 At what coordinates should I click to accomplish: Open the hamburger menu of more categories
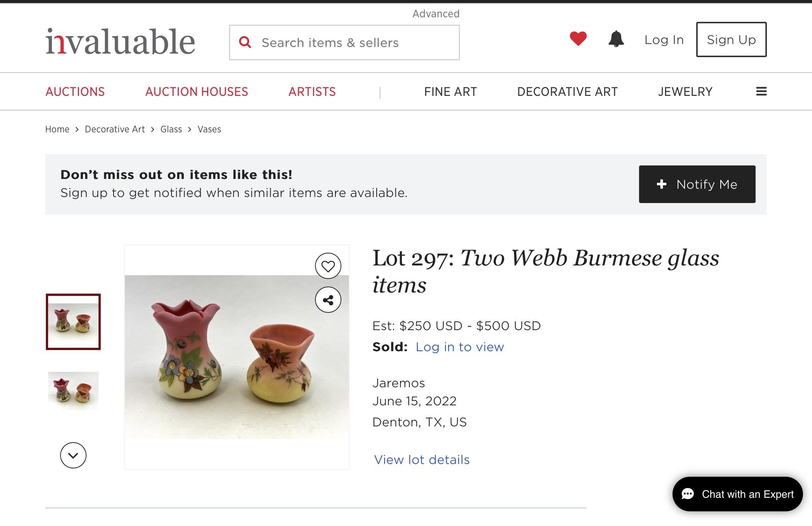[761, 91]
